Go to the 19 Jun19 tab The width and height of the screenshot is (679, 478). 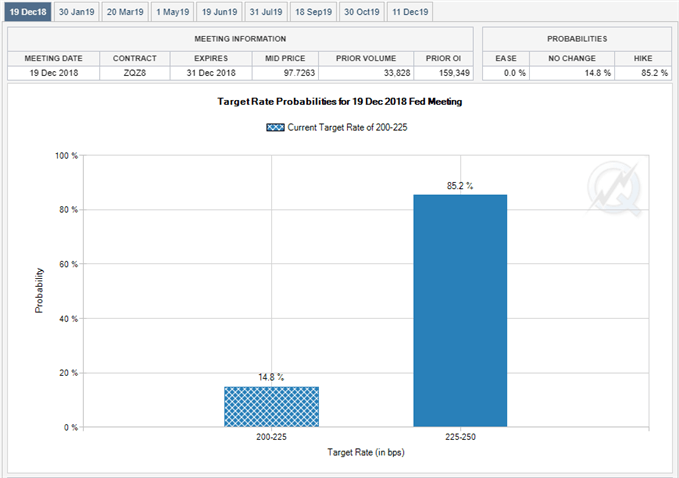coord(220,12)
